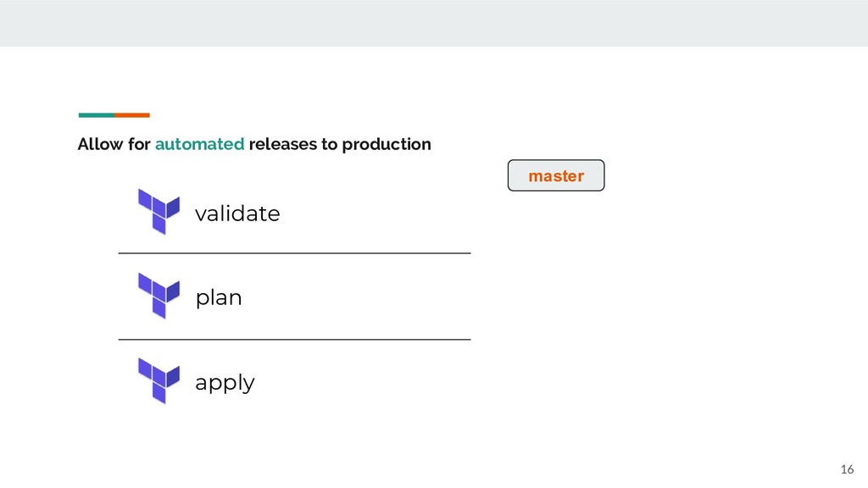Click the word 'releases' in the heading
Viewport: 868px width, 488px height.
pyautogui.click(x=283, y=144)
